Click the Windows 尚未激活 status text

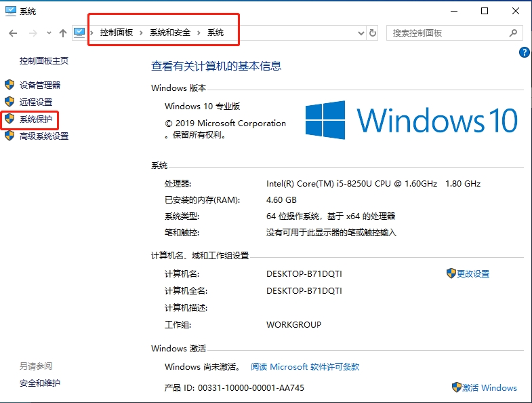(203, 366)
